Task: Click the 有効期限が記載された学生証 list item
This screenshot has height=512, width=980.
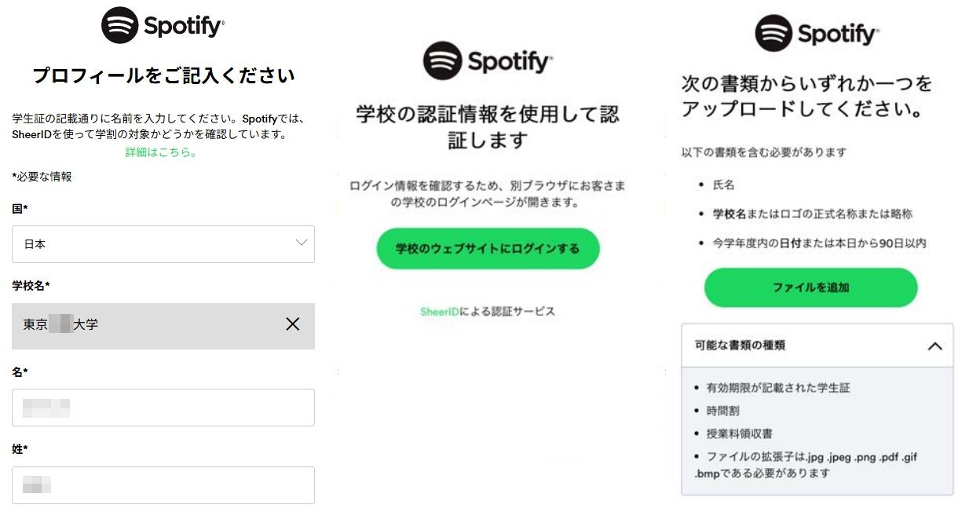Action: click(x=777, y=388)
